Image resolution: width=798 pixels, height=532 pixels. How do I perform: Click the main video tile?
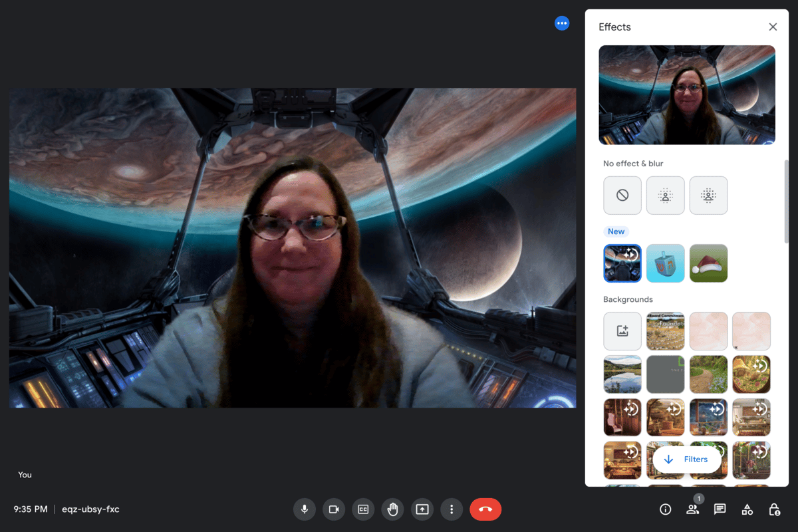293,248
